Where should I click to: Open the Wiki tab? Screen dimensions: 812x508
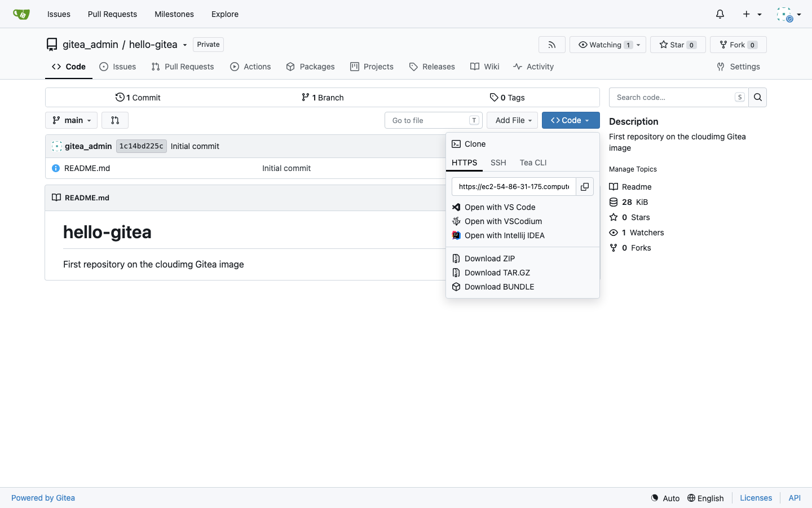click(485, 67)
